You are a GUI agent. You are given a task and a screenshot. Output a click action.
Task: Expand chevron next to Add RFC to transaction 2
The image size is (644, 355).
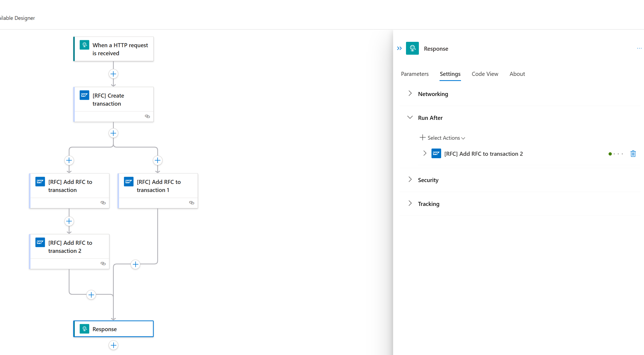(x=425, y=153)
